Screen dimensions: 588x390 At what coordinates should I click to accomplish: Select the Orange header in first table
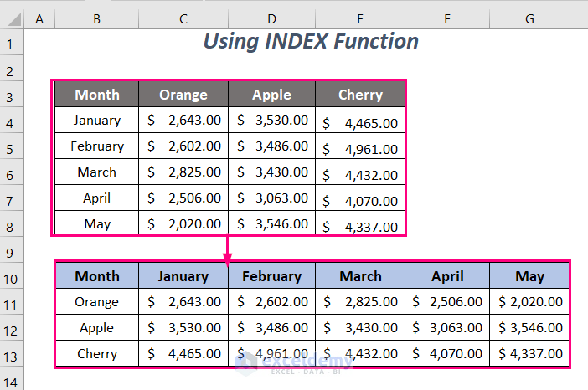[x=183, y=95]
